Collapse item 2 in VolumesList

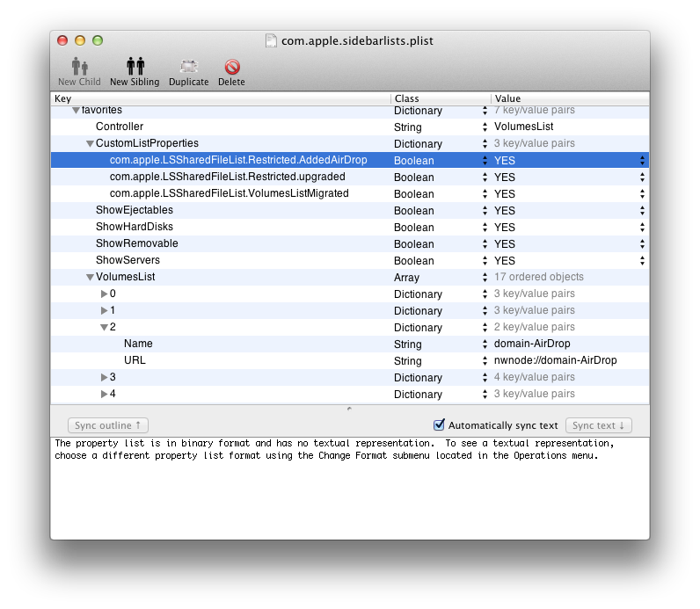pos(104,328)
